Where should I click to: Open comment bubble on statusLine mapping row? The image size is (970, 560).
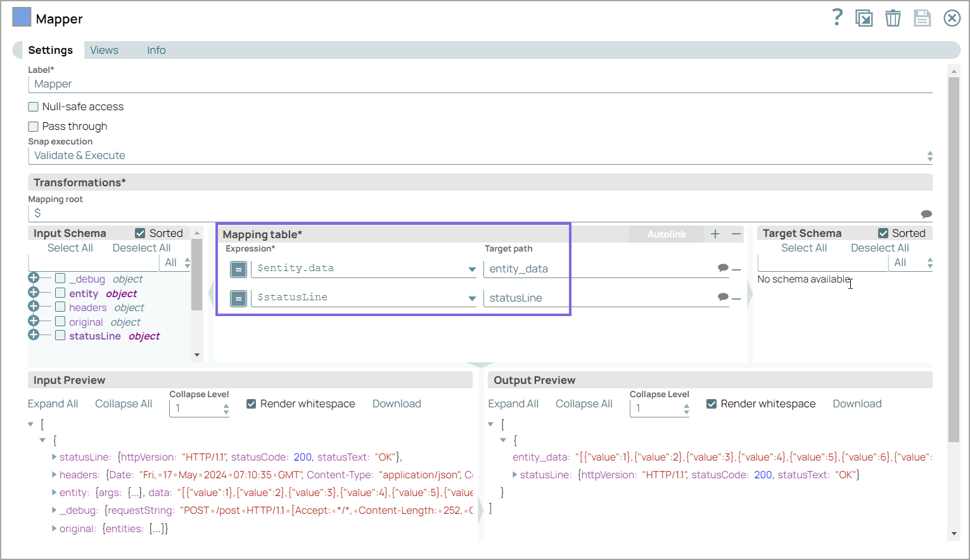pos(723,297)
